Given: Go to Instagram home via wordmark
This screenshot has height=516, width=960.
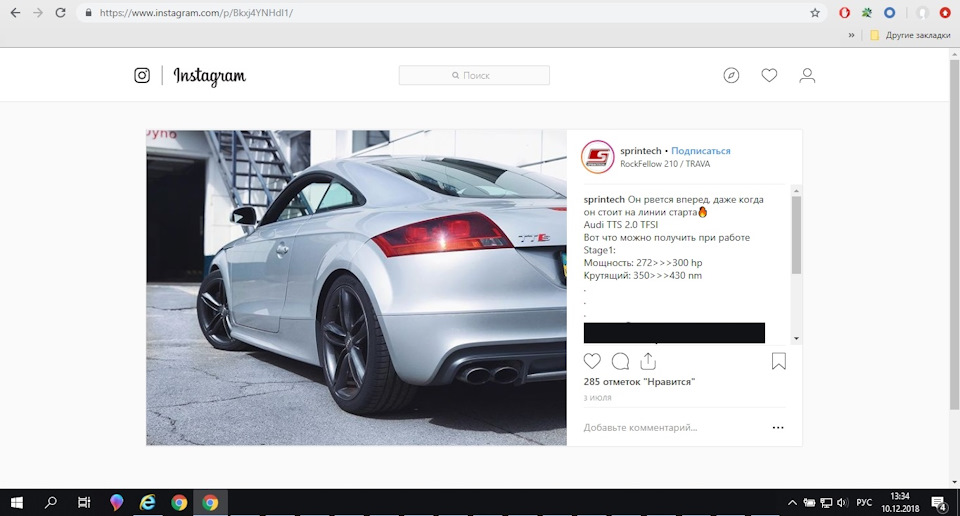Looking at the screenshot, I should coord(209,76).
